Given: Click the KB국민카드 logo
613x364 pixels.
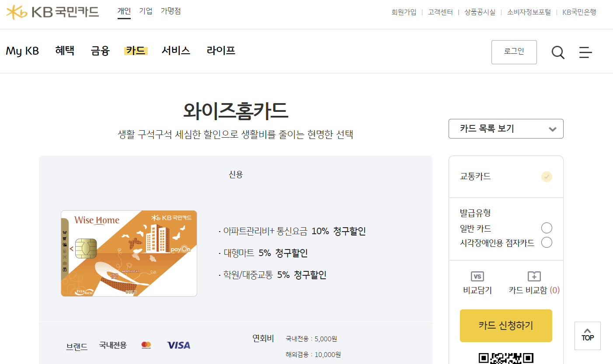Looking at the screenshot, I should [52, 12].
